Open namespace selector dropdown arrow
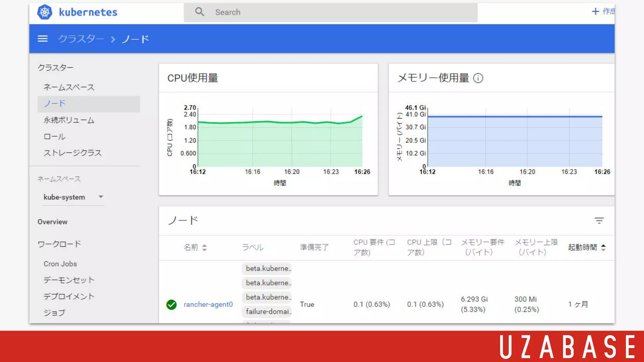Screen dimensions: 644x362 [101, 197]
